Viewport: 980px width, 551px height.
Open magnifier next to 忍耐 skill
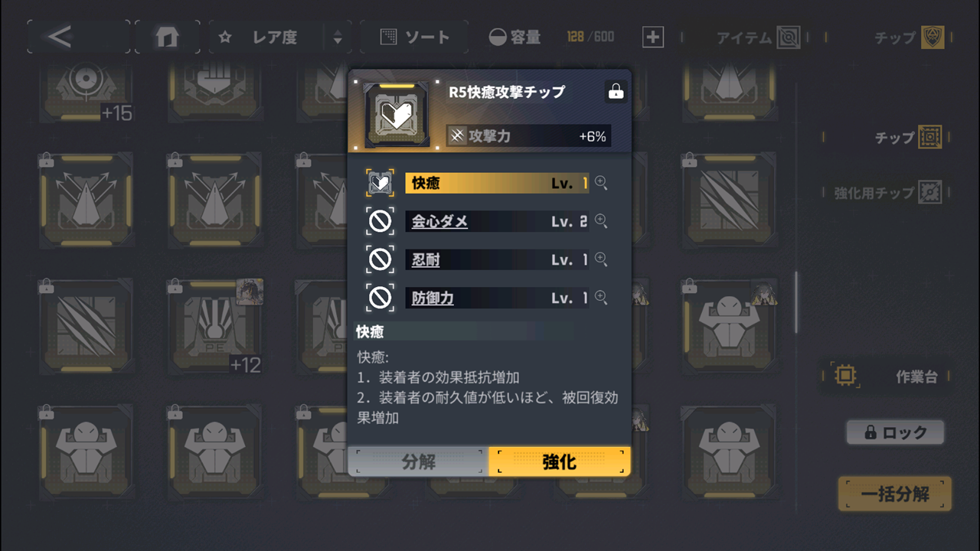601,259
